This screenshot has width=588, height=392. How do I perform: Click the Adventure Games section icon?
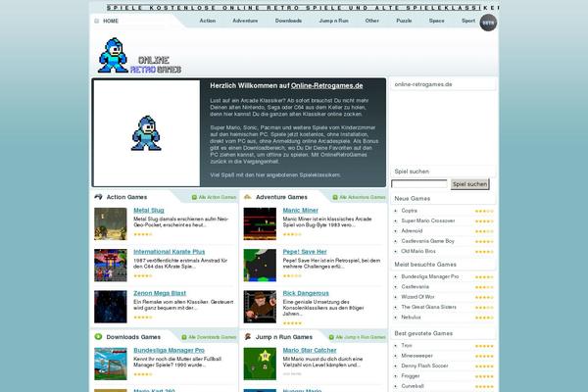pyautogui.click(x=248, y=197)
